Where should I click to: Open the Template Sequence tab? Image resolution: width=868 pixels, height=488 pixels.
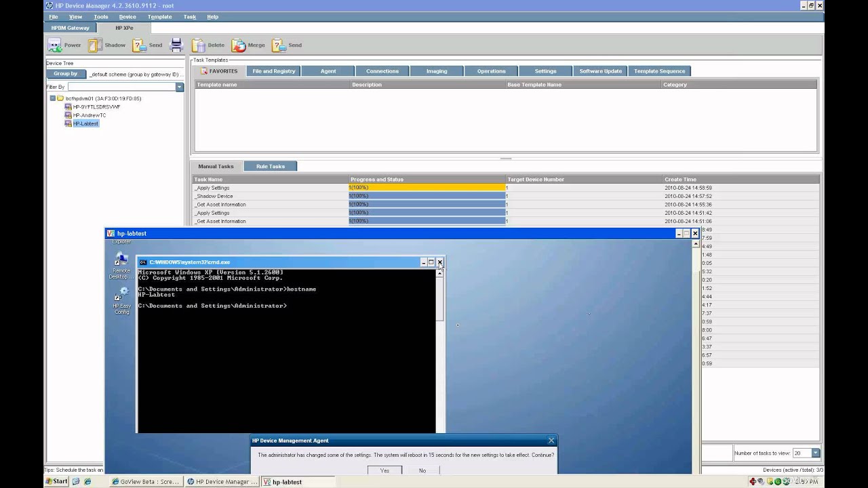(x=659, y=71)
